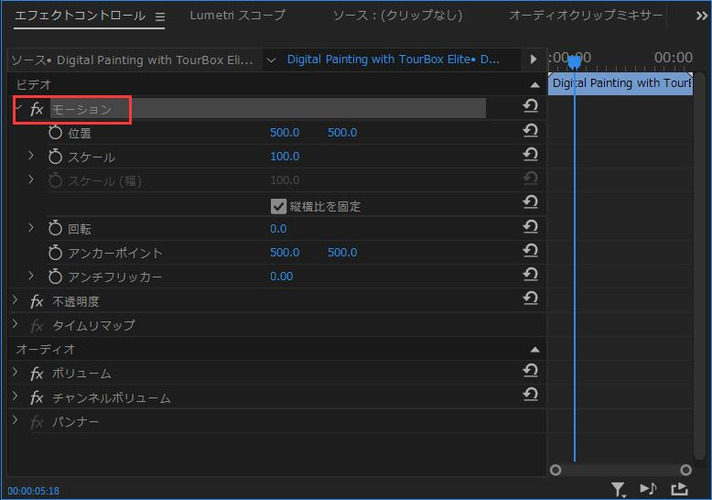Toggle the fx switch for タイムリマップ

37,326
